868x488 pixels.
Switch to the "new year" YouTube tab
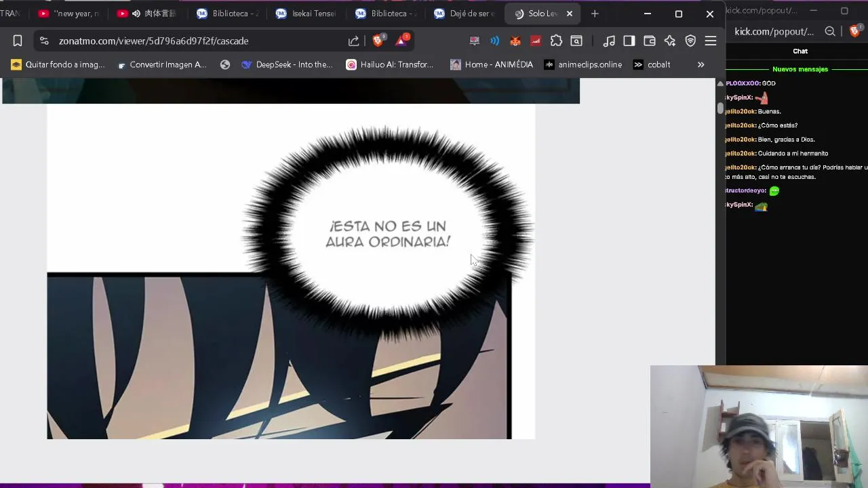(x=68, y=14)
